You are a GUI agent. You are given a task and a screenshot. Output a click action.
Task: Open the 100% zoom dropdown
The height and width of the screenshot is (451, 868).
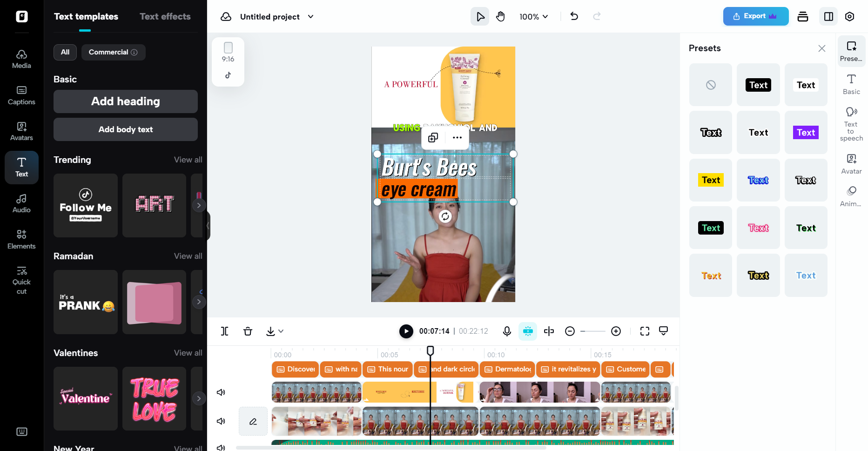pyautogui.click(x=534, y=17)
